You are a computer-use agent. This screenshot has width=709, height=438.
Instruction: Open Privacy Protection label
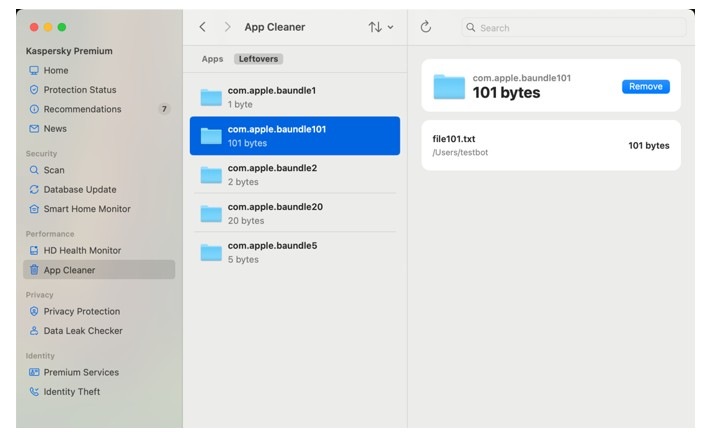tap(82, 311)
